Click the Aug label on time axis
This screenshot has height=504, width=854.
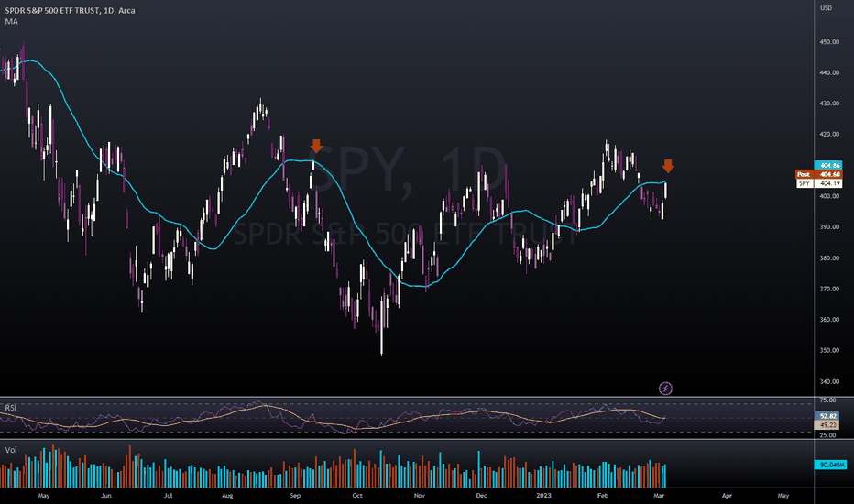[227, 495]
